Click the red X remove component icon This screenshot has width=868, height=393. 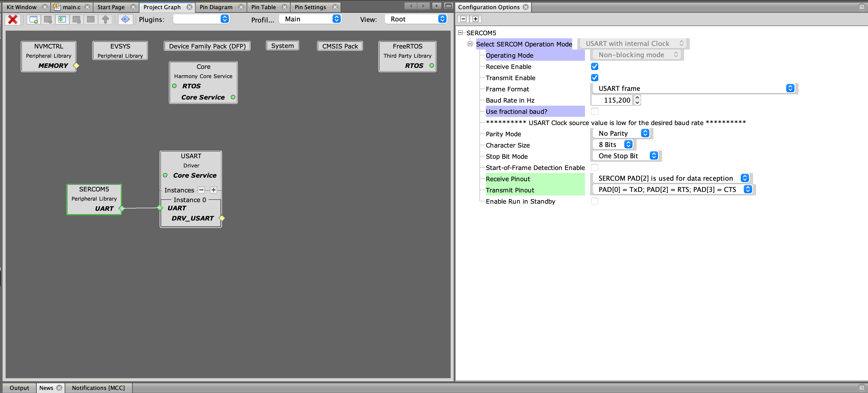pos(13,19)
